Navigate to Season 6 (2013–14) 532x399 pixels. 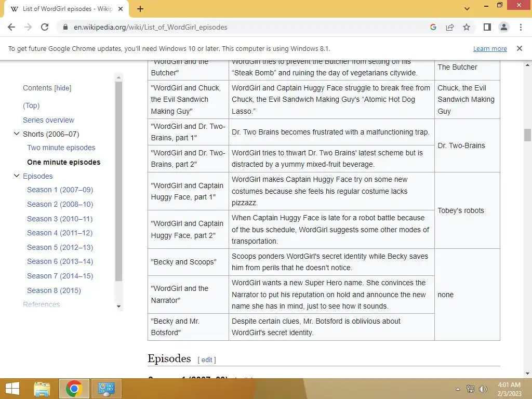pos(60,261)
